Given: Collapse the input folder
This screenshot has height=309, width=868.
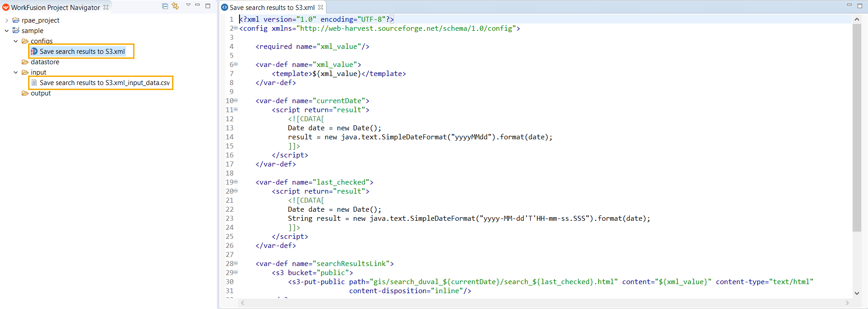Looking at the screenshot, I should [15, 72].
